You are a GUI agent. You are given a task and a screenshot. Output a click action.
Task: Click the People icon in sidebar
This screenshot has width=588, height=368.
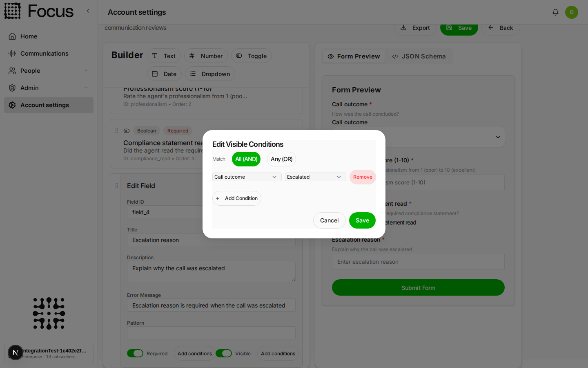pyautogui.click(x=12, y=71)
